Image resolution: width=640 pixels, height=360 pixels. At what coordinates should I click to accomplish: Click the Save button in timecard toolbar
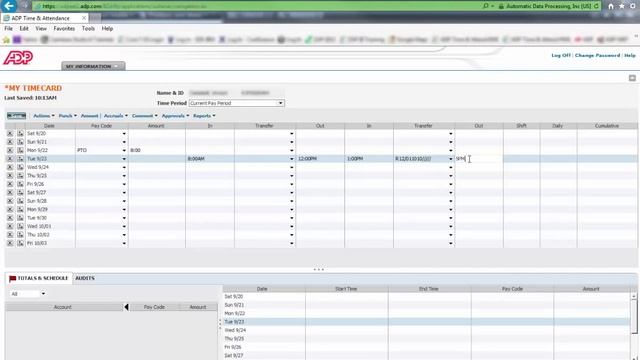point(16,116)
